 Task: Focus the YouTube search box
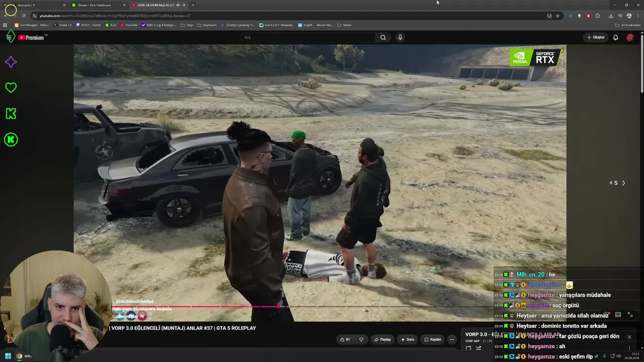(x=308, y=37)
